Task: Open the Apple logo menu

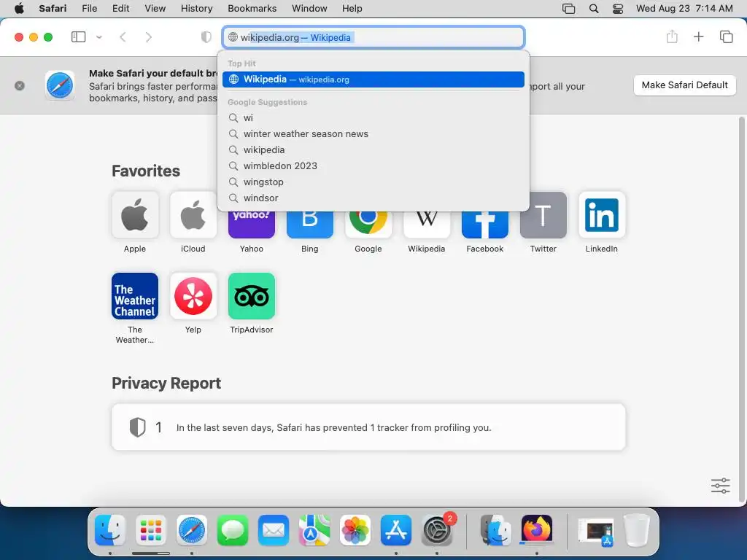Action: (19, 8)
